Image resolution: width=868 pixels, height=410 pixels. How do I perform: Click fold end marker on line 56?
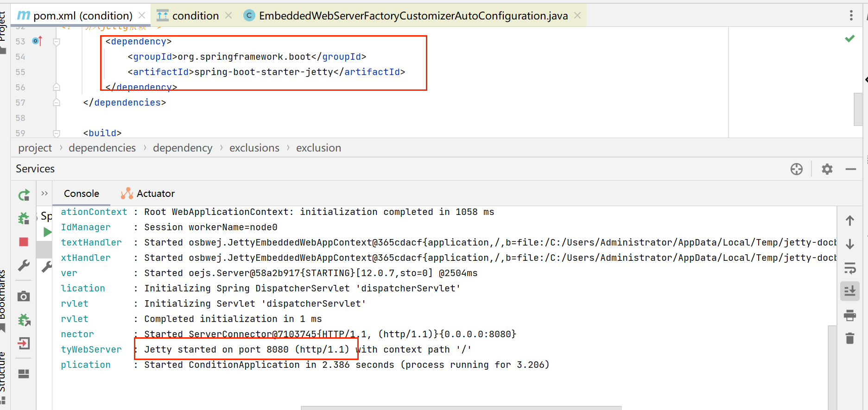pyautogui.click(x=57, y=87)
